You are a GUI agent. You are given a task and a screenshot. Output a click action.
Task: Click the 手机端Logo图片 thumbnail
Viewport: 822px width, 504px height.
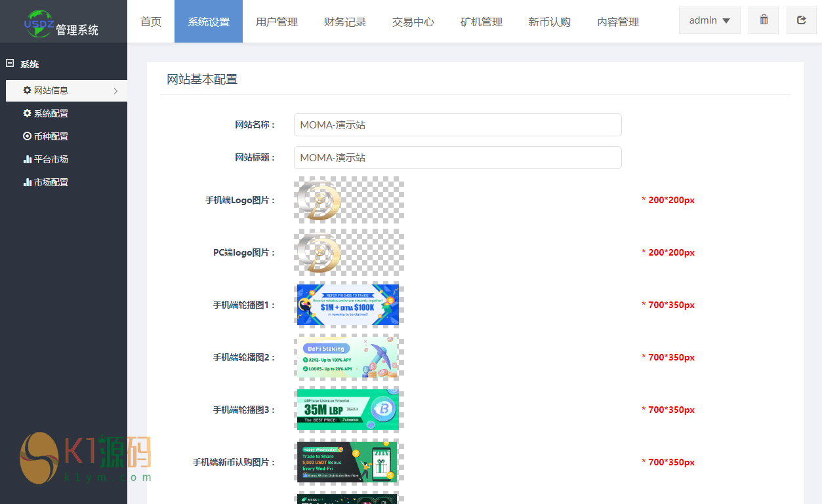tap(349, 200)
